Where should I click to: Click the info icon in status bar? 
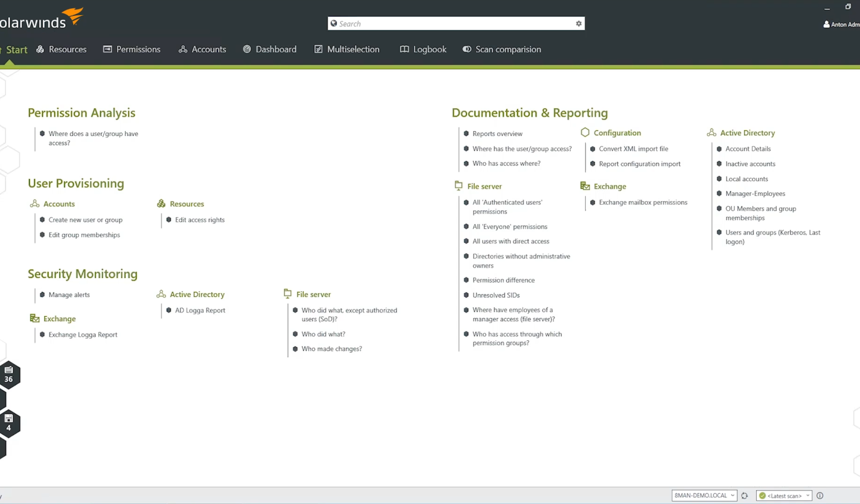point(820,495)
